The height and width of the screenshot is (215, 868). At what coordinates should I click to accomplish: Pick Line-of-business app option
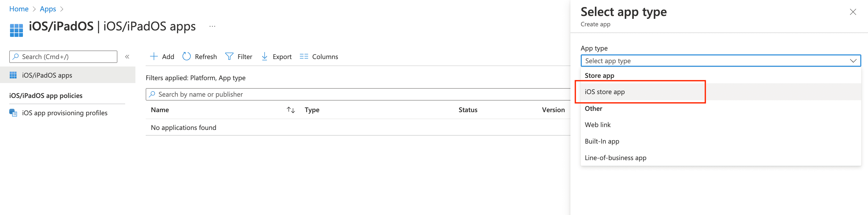(615, 158)
